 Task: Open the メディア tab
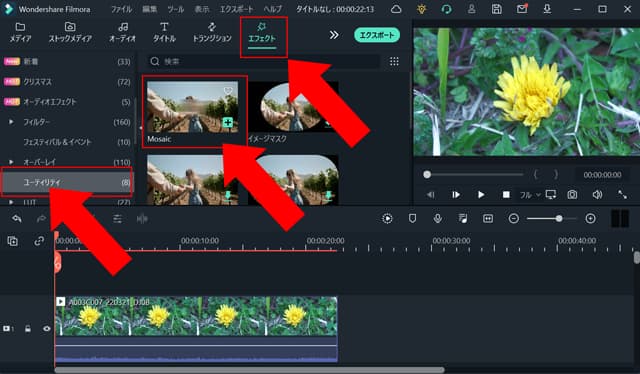point(20,33)
